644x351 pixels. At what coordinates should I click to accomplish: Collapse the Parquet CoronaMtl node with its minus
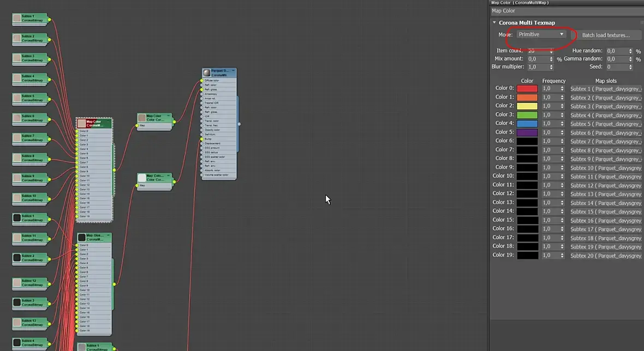click(233, 71)
